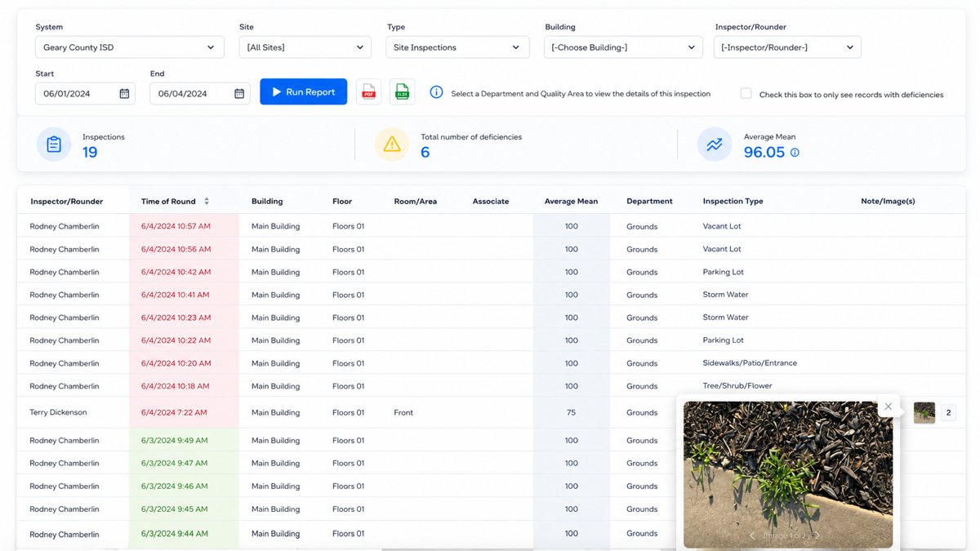Screen dimensions: 980x551
Task: Open the System dropdown Geary County ISD
Action: pos(130,47)
